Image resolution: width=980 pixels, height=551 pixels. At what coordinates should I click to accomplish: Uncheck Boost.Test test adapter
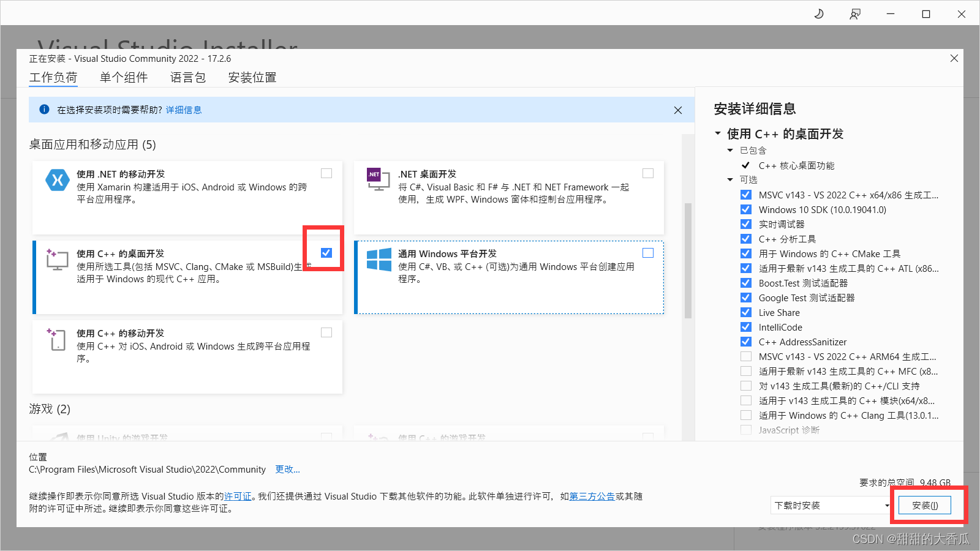click(746, 283)
